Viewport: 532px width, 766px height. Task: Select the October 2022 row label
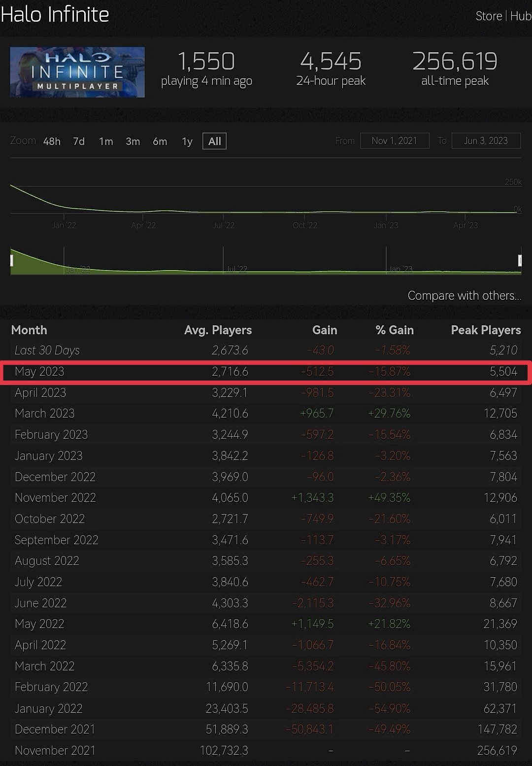(50, 519)
